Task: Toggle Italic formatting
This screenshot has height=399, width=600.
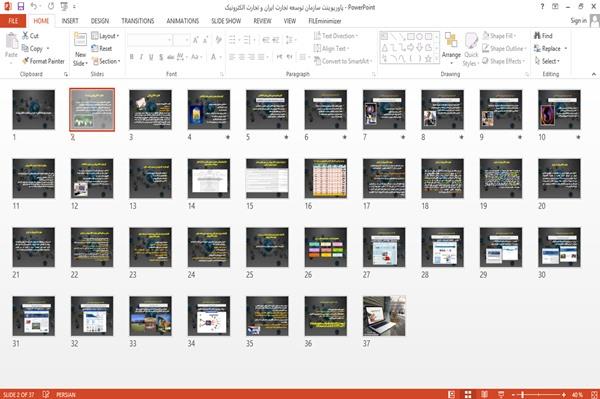Action: coord(141,57)
